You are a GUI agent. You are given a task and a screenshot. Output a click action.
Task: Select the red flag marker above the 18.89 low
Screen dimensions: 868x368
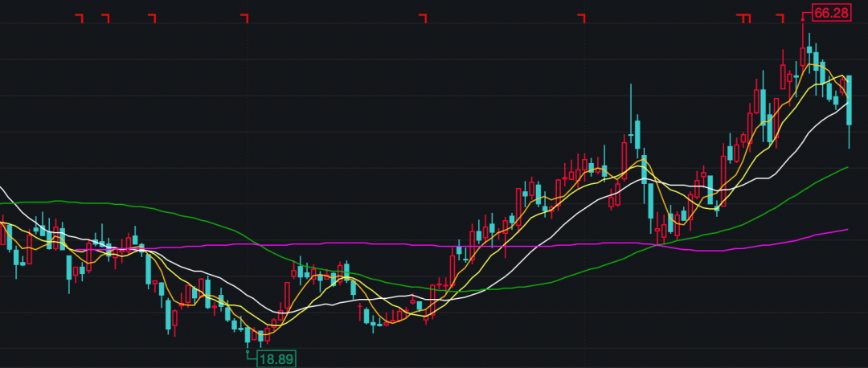[x=246, y=18]
